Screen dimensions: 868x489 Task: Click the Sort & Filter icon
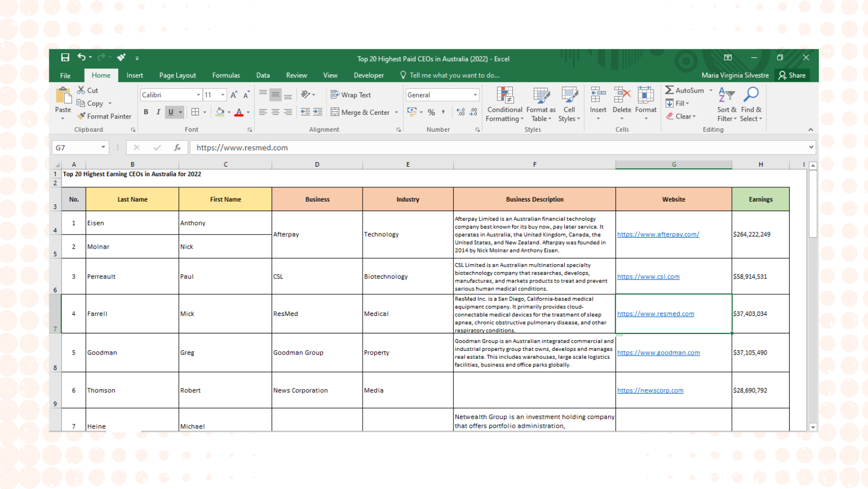[726, 95]
